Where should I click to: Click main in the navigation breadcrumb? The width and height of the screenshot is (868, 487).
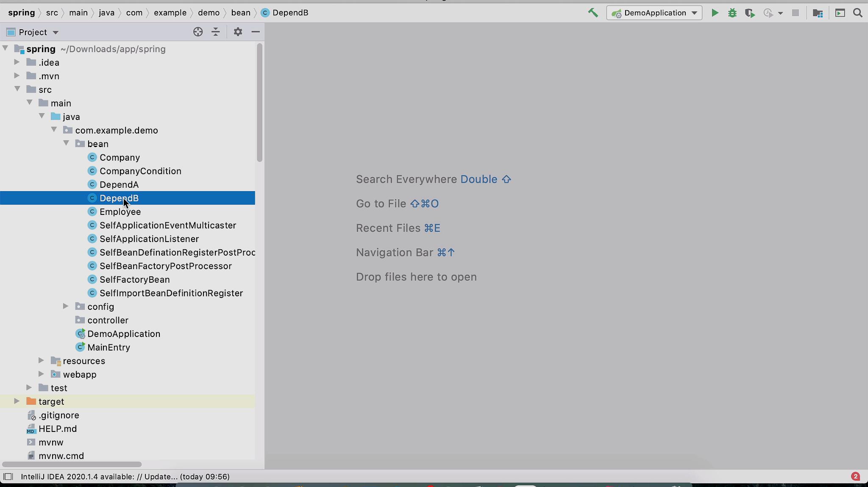point(78,13)
